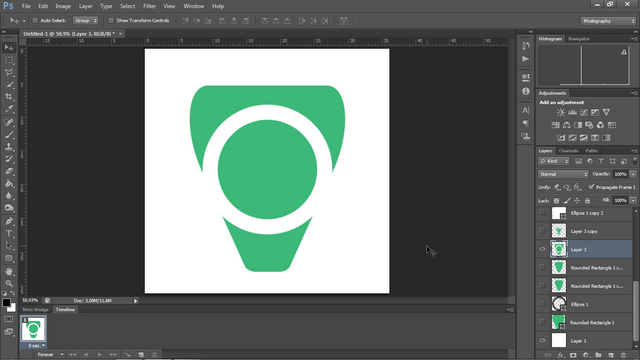Select the Eraser tool
The height and width of the screenshot is (360, 640).
9,171
